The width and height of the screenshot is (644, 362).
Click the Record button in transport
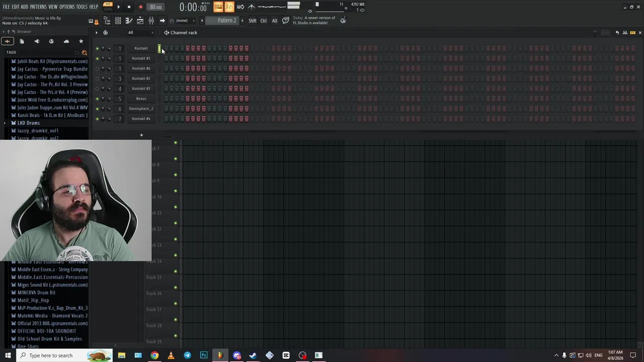pyautogui.click(x=140, y=7)
